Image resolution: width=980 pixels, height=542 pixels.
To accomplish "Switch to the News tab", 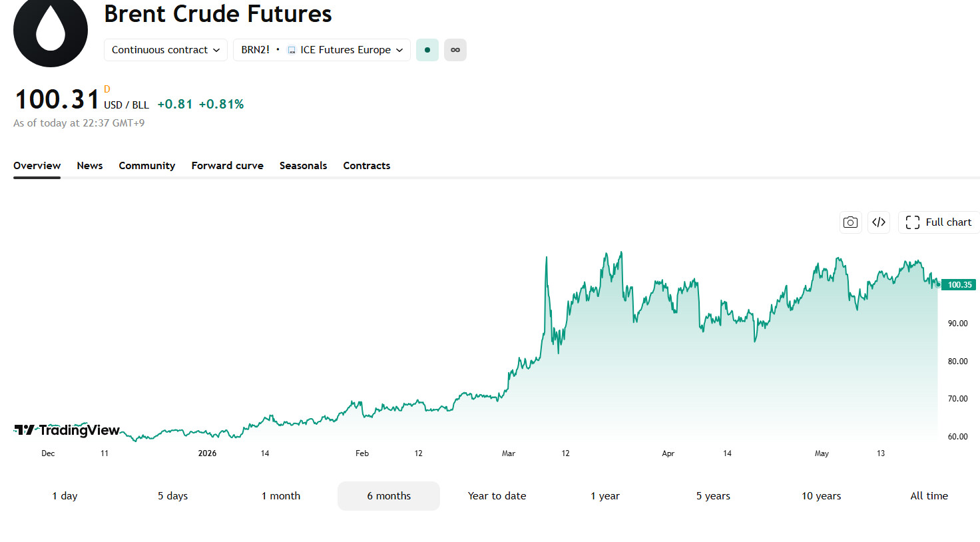I will [x=90, y=166].
